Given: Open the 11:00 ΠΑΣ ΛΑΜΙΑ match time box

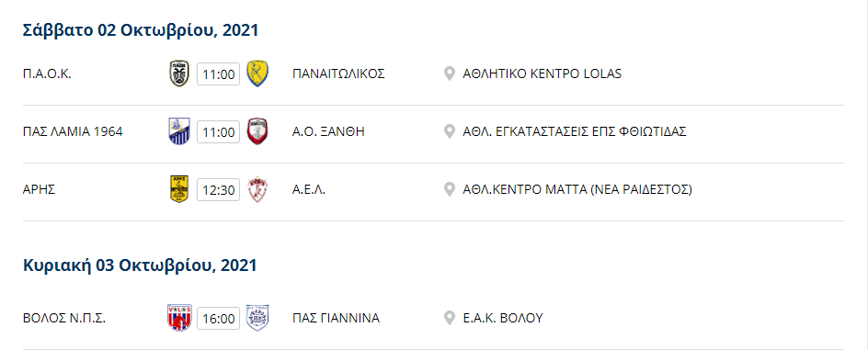Looking at the screenshot, I should tap(219, 132).
